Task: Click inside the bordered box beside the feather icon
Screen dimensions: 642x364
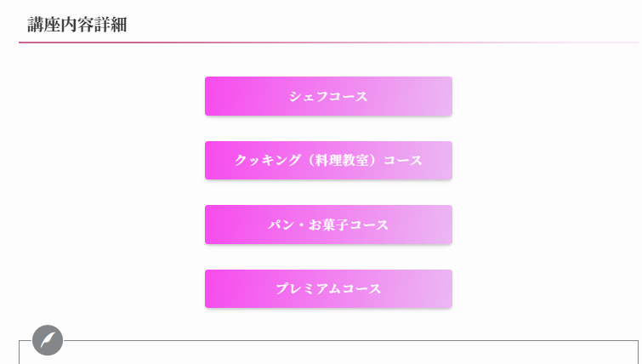Action: pos(328,353)
